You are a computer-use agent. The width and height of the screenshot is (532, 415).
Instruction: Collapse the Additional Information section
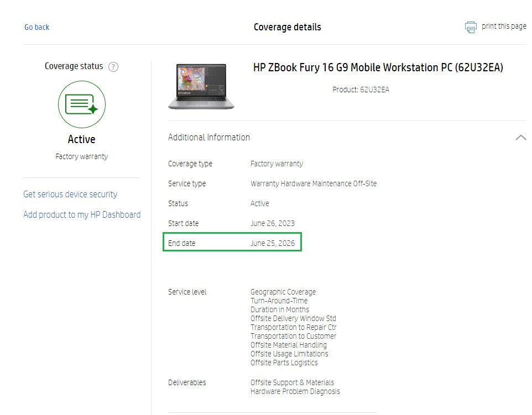[520, 136]
